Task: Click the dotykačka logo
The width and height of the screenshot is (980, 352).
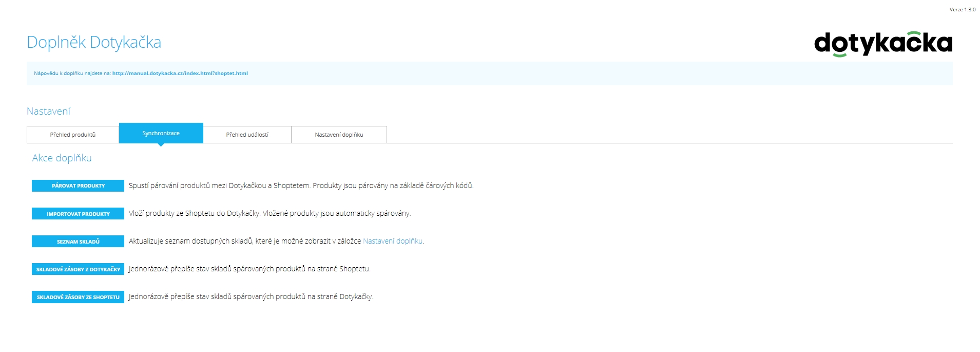Action: 883,44
